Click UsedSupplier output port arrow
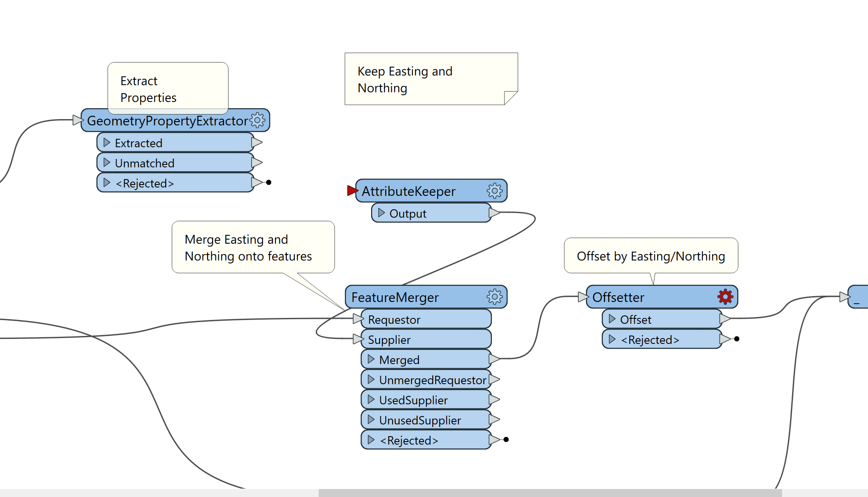The height and width of the screenshot is (497, 868). 494,399
